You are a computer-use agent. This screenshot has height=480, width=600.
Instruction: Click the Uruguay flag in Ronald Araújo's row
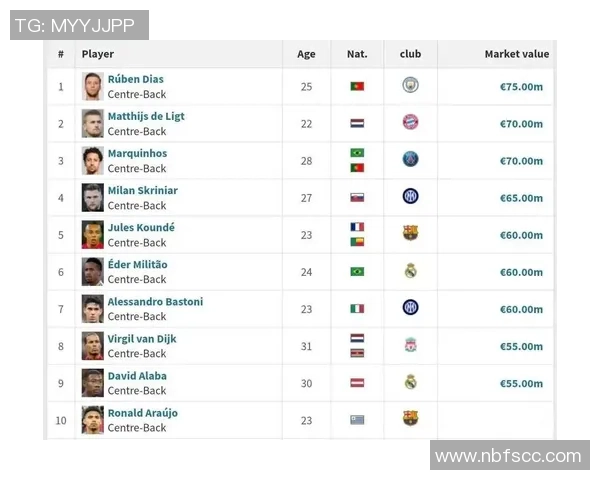coord(357,420)
